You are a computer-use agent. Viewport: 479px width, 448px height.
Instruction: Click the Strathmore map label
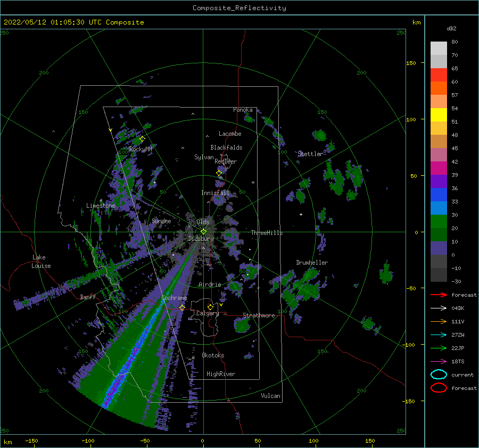click(259, 315)
